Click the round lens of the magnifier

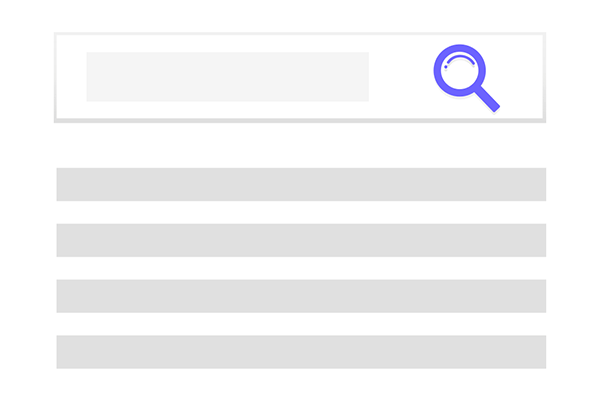(x=459, y=70)
